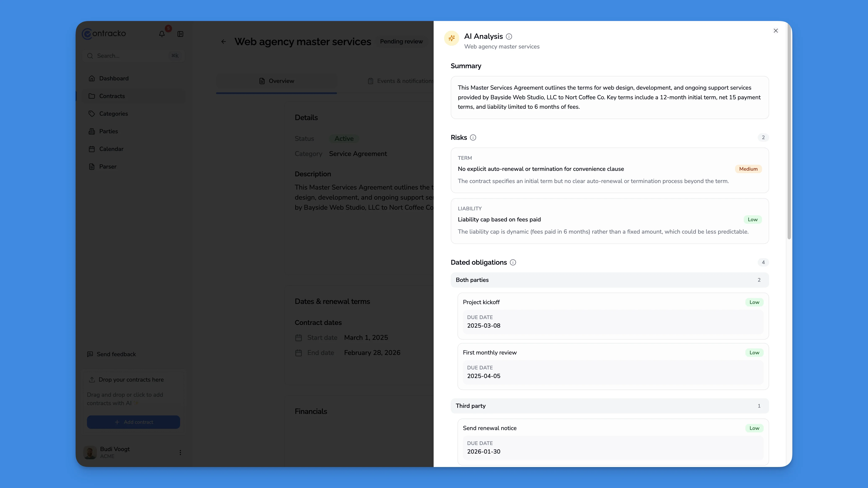Open the notifications bell
The height and width of the screenshot is (488, 868).
click(162, 34)
